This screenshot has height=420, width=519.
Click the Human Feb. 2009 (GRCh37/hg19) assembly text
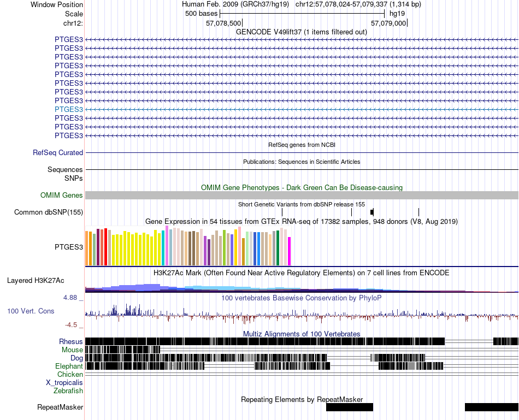pos(235,4)
